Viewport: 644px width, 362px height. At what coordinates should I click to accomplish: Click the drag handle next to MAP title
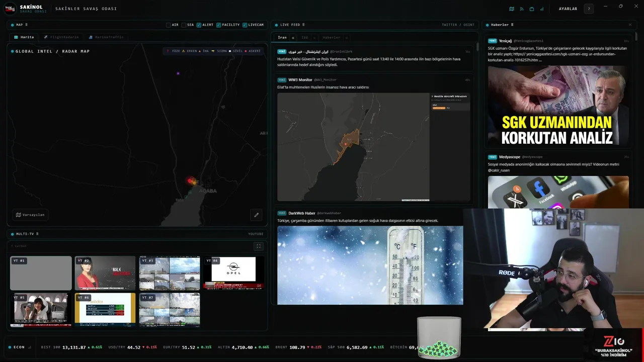pos(26,25)
